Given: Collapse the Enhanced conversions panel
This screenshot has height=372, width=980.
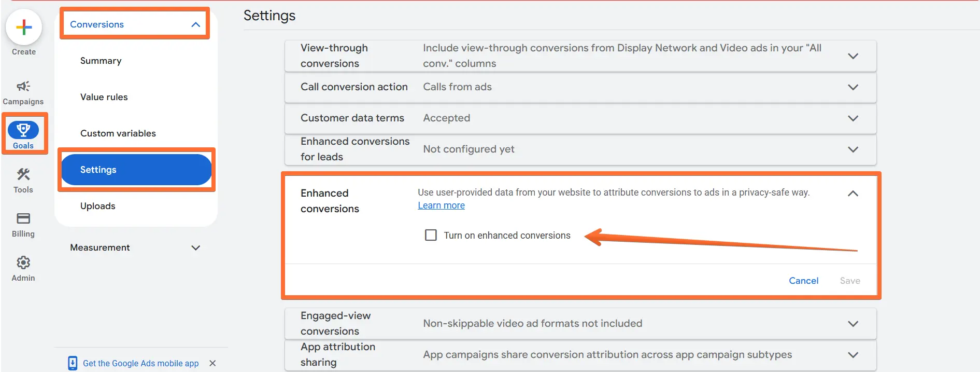Looking at the screenshot, I should click(x=853, y=194).
